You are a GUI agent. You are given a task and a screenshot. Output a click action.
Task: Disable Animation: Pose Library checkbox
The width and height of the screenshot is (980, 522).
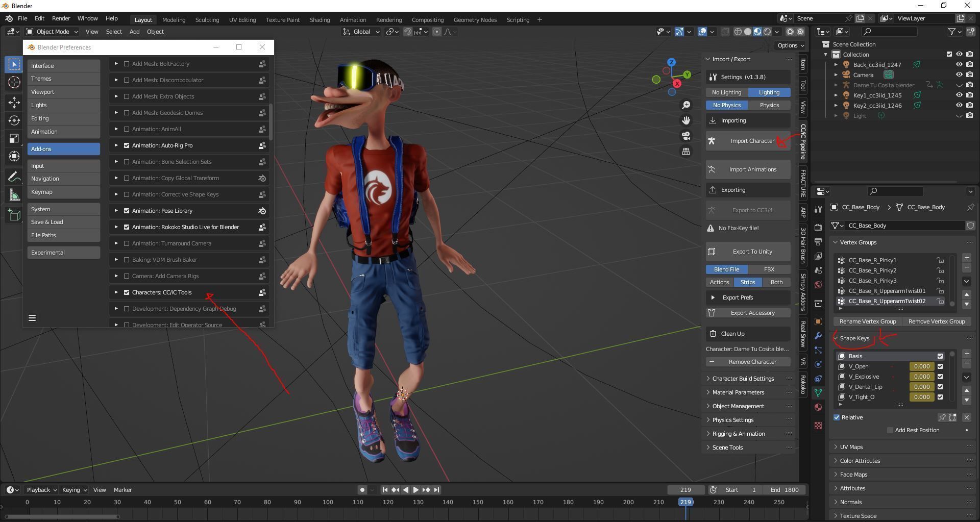127,211
